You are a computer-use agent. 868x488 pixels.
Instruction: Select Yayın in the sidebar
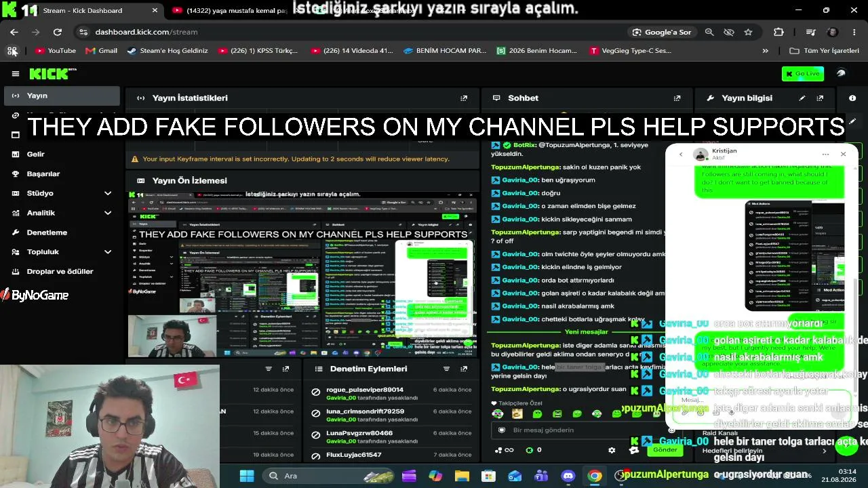62,96
